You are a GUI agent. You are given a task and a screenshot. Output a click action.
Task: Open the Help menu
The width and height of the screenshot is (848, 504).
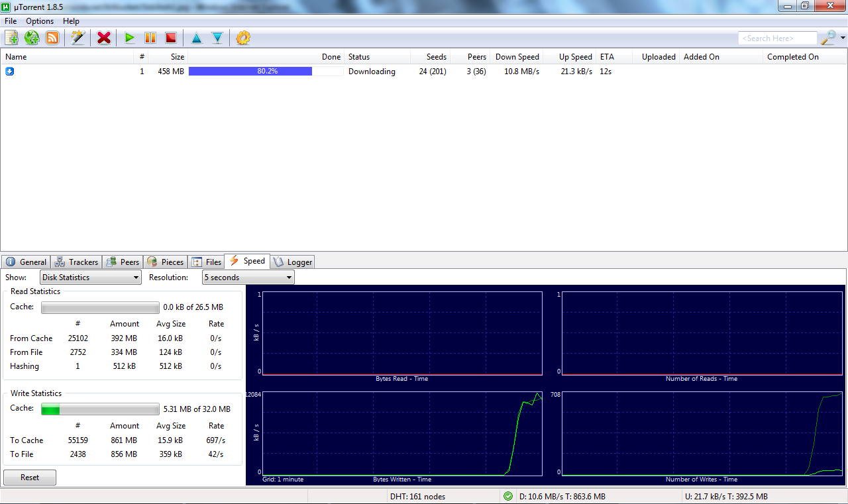pos(71,21)
